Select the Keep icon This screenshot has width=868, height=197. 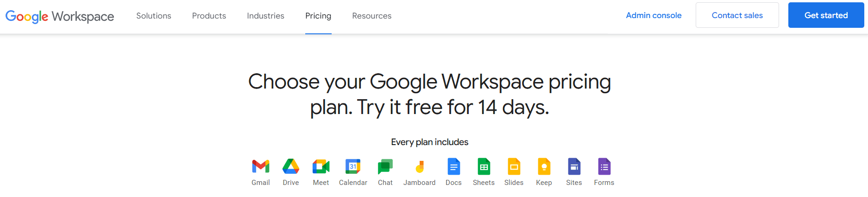point(544,166)
